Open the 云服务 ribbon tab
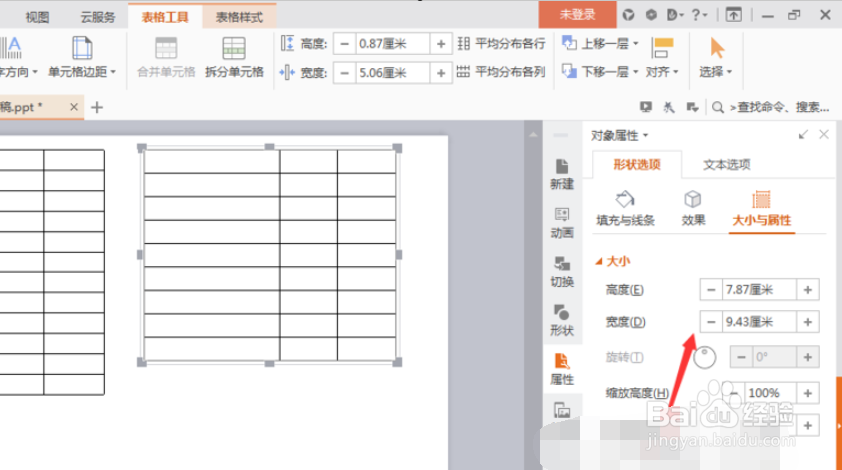842x470 pixels. 98,17
